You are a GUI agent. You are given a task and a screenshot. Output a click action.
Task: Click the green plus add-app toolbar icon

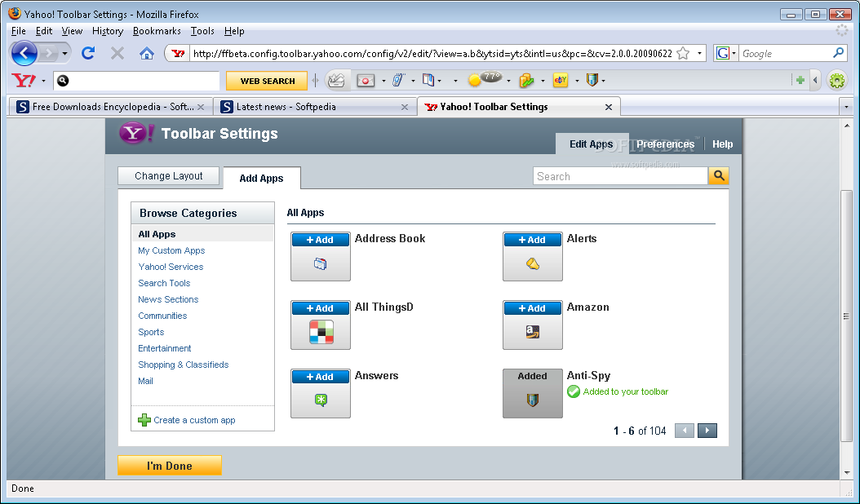(x=800, y=81)
